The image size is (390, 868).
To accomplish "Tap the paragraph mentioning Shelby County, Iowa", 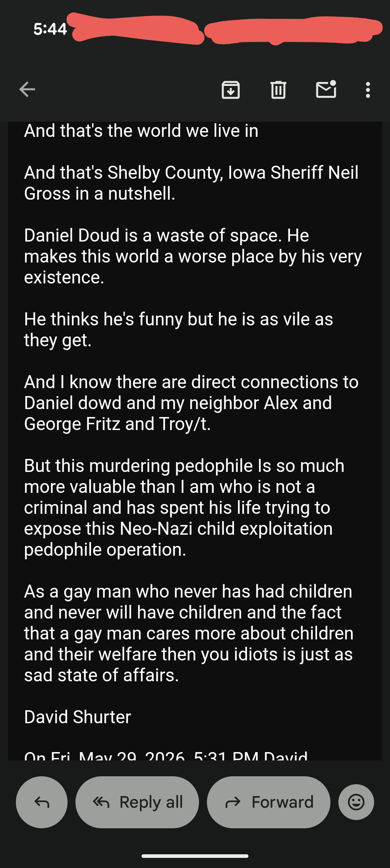I will (x=191, y=183).
